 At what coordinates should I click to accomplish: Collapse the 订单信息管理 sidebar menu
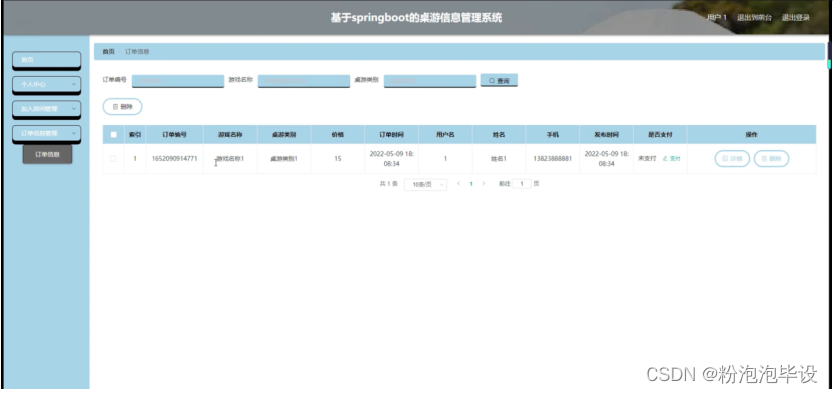tap(46, 133)
